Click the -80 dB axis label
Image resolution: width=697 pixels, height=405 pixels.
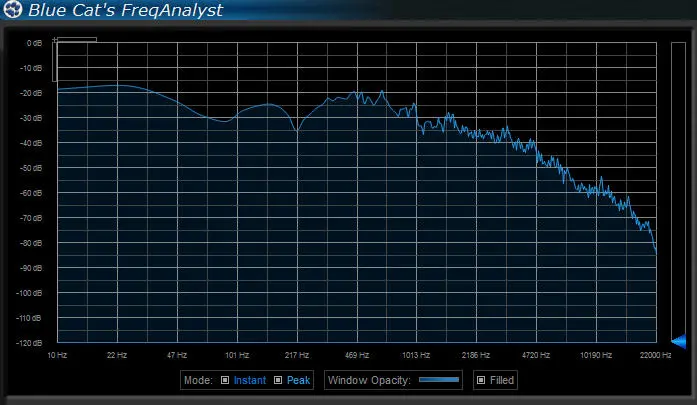(x=31, y=243)
